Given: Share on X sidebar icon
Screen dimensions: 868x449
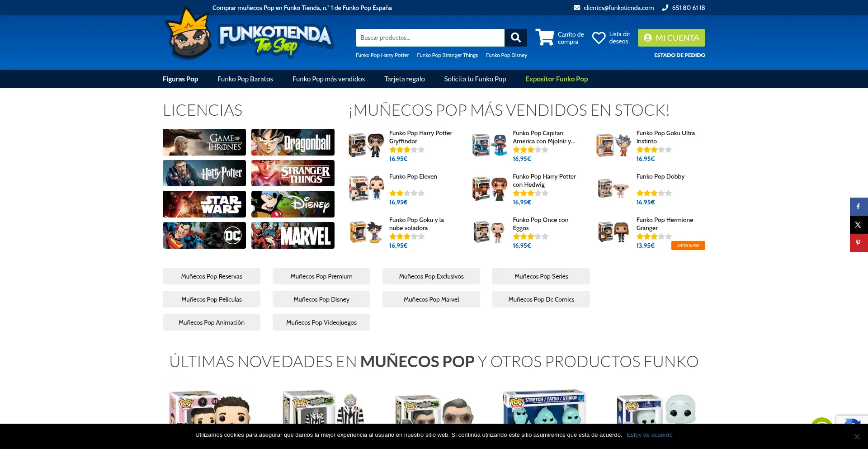Looking at the screenshot, I should (x=859, y=225).
